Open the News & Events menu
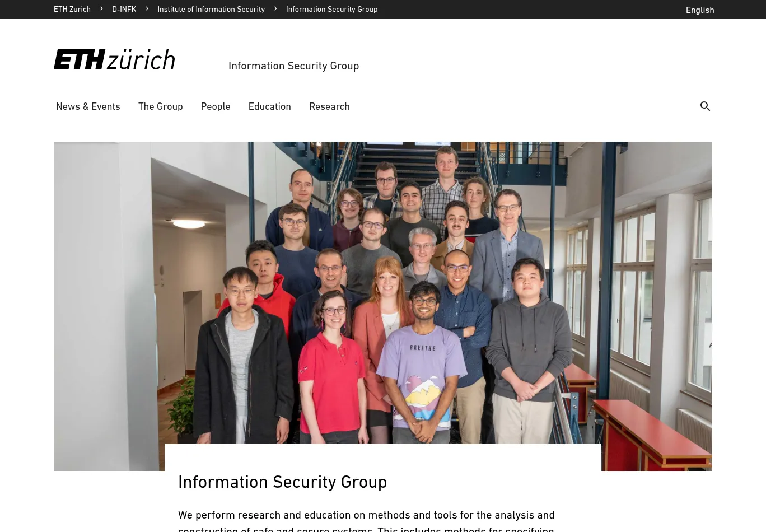This screenshot has width=766, height=532. 88,106
